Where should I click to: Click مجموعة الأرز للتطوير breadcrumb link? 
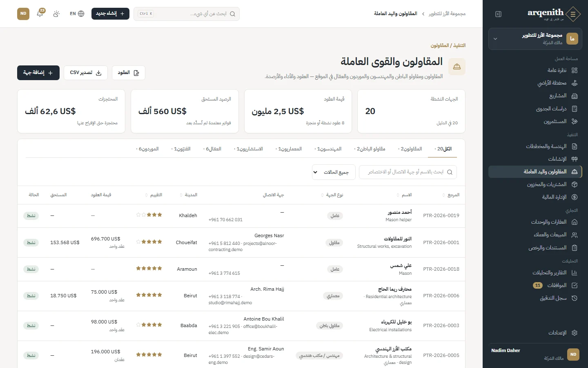pos(447,14)
